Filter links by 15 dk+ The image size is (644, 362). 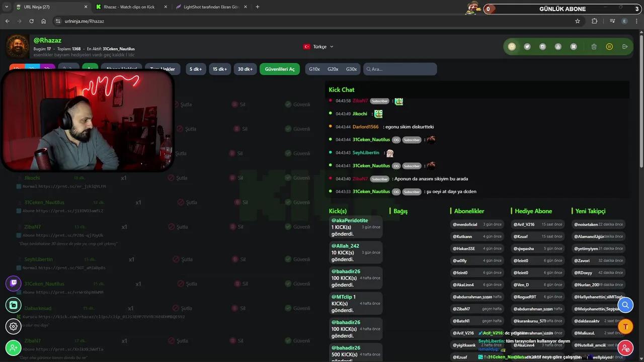point(220,69)
